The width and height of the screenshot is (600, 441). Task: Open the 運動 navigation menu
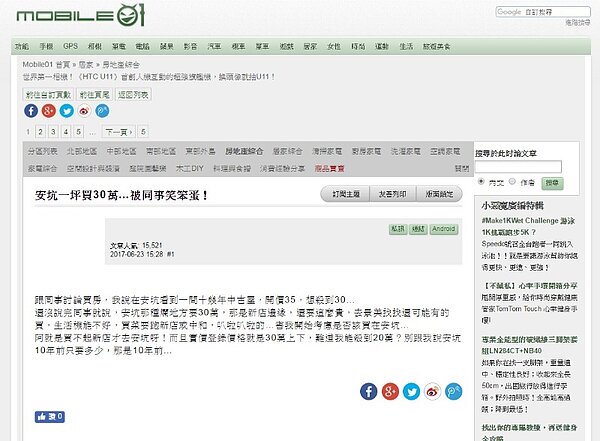click(382, 46)
